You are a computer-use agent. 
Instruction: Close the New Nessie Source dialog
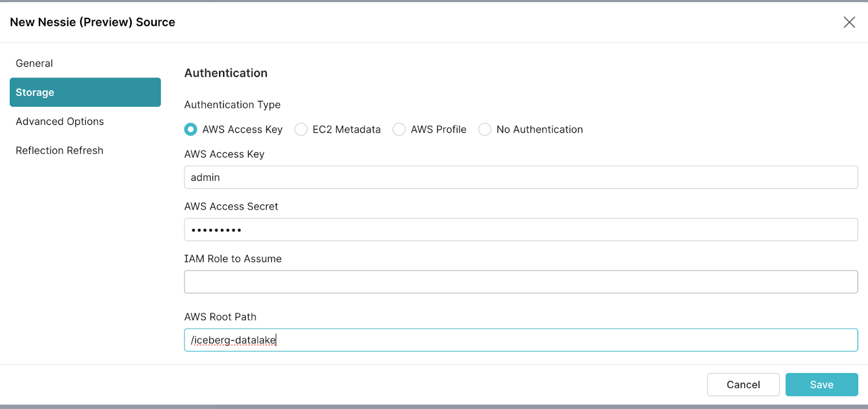point(849,22)
